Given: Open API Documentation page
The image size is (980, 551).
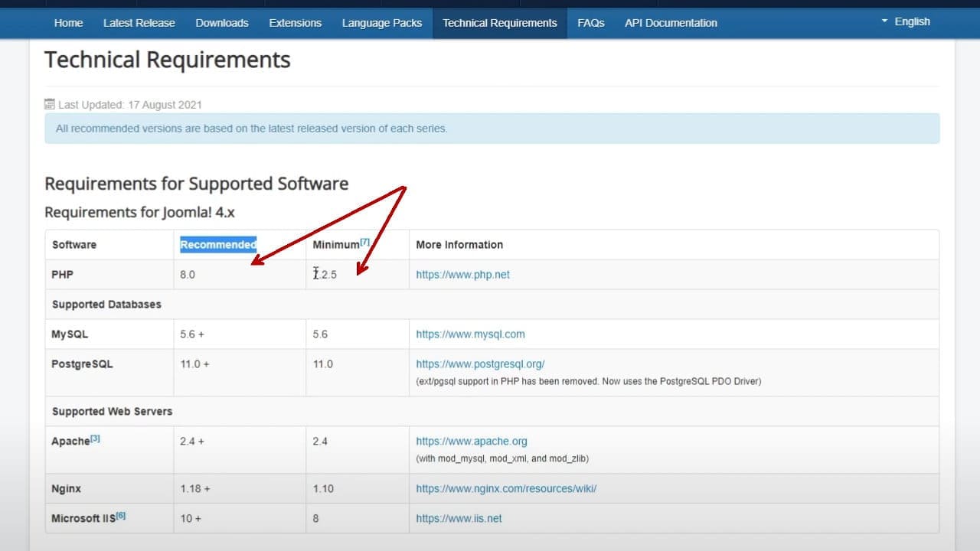Looking at the screenshot, I should tap(671, 23).
